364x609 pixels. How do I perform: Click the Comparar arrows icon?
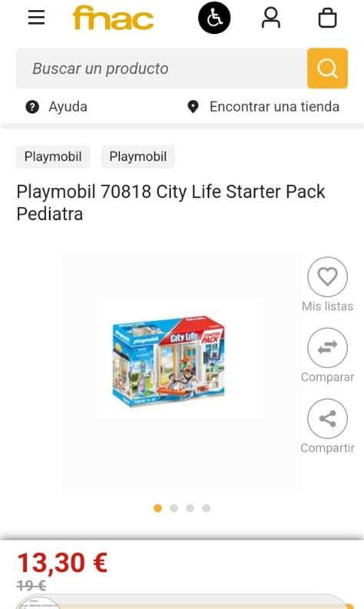click(x=327, y=348)
